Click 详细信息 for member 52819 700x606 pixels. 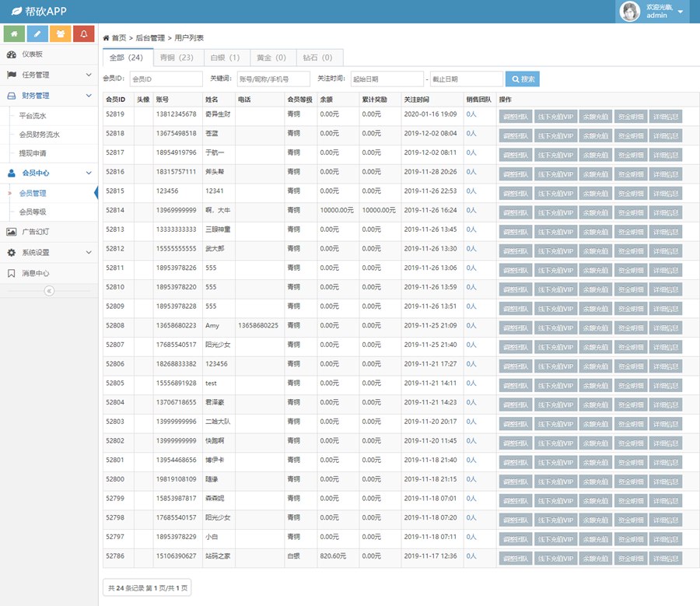click(665, 116)
